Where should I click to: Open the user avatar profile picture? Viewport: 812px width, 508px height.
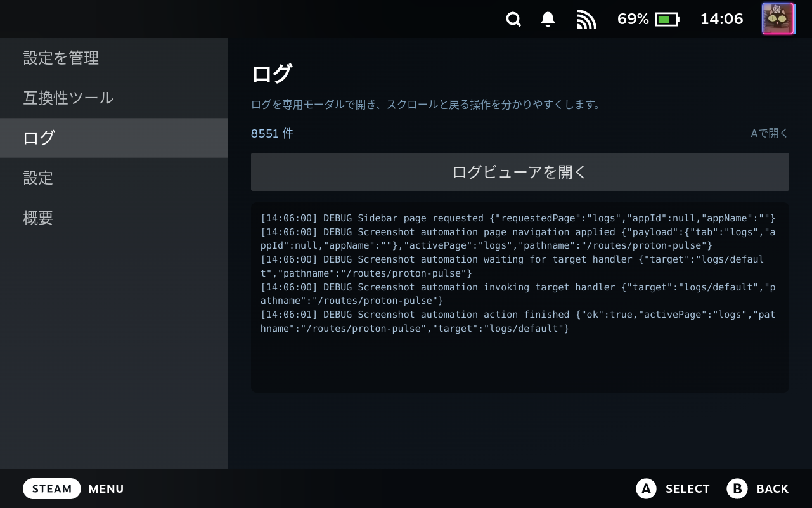point(778,18)
